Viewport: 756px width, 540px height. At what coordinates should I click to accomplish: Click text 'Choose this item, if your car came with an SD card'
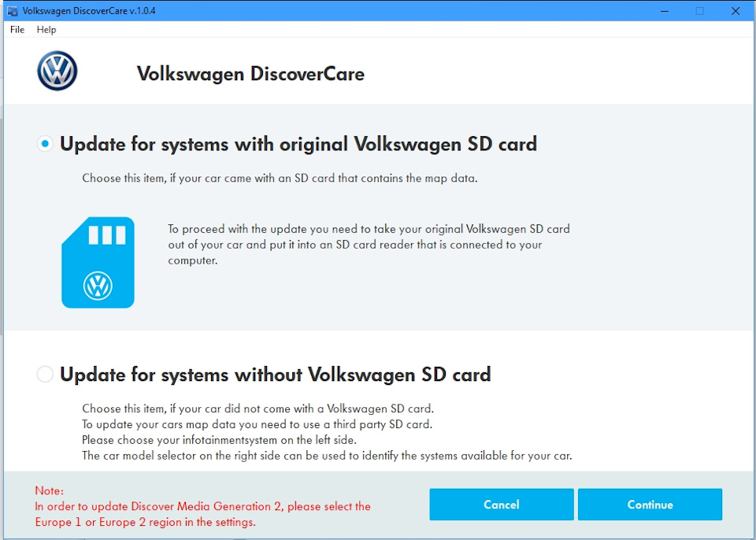(208, 178)
